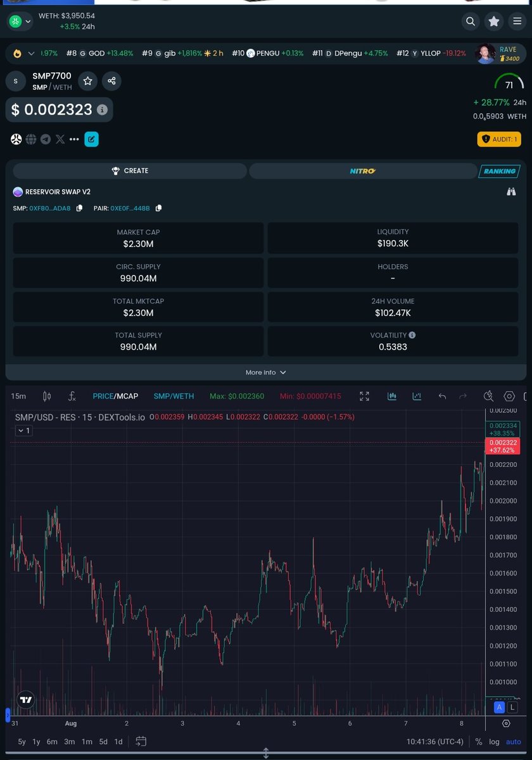Toggle PRICE/MCAP chart mode
The image size is (532, 760).
pyautogui.click(x=115, y=396)
